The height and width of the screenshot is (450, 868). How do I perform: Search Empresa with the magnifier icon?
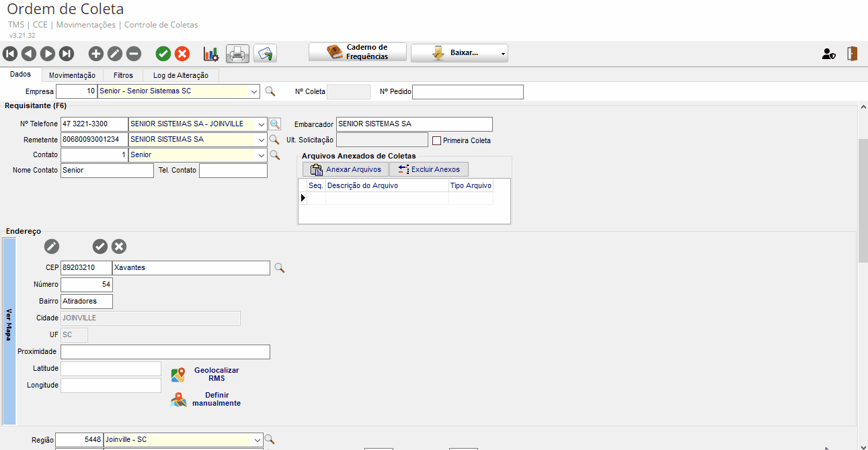270,91
